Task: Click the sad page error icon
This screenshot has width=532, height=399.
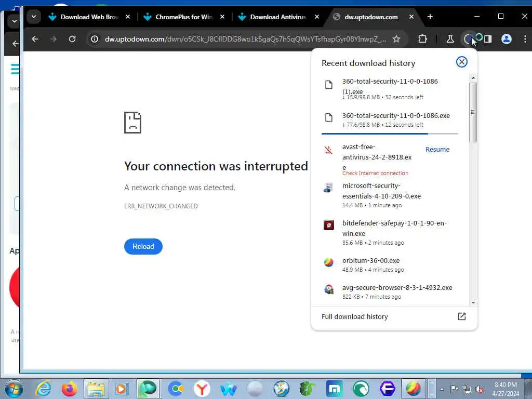Action: click(x=132, y=123)
